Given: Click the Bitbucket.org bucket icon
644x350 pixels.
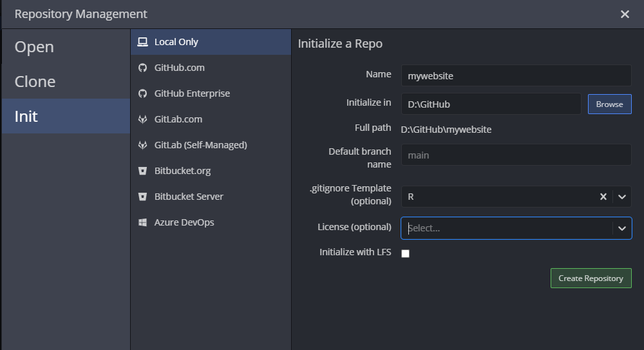Looking at the screenshot, I should coord(142,171).
